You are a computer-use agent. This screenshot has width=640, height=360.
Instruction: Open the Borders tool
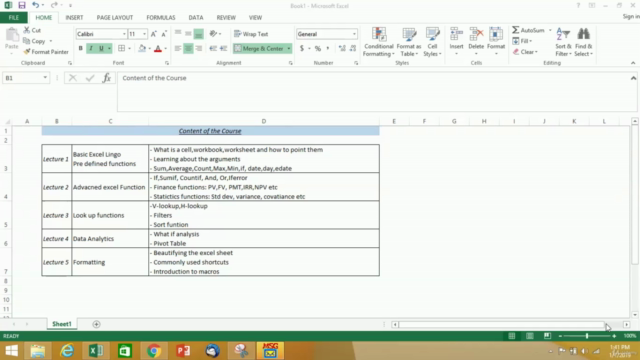coord(122,48)
